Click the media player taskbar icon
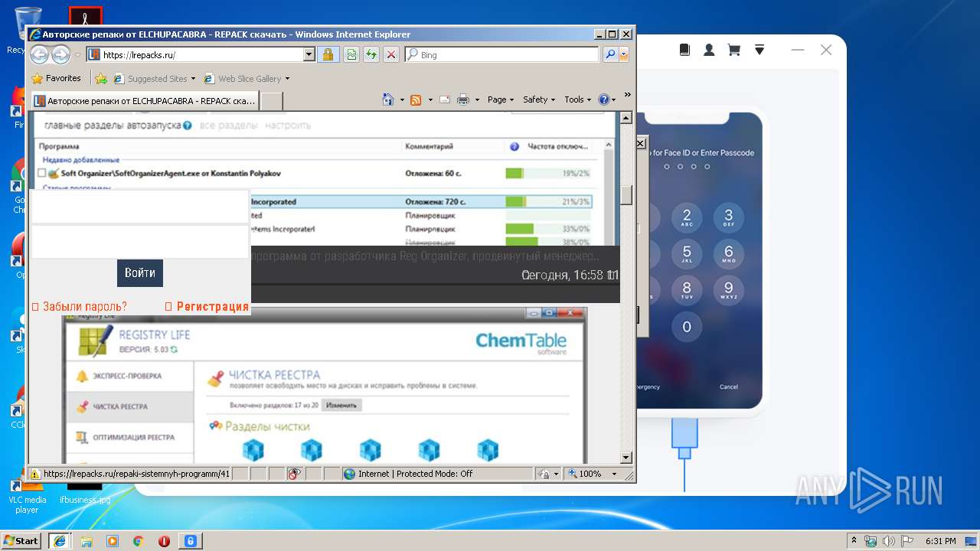This screenshot has width=980, height=551. (113, 541)
